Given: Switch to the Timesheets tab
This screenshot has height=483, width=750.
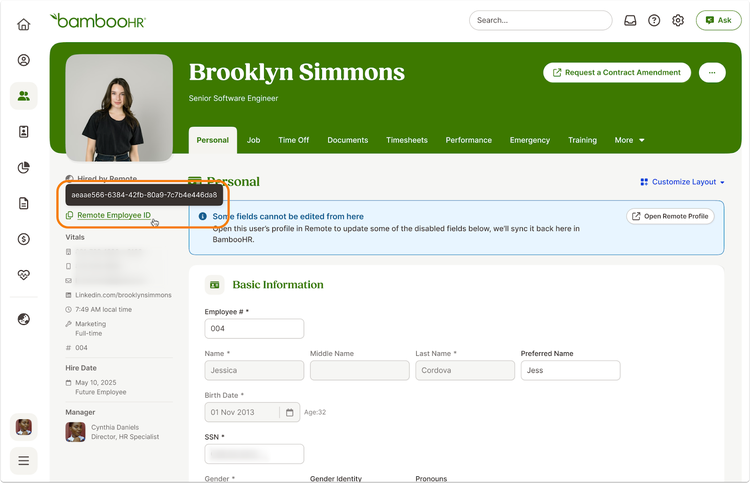Looking at the screenshot, I should (x=407, y=140).
